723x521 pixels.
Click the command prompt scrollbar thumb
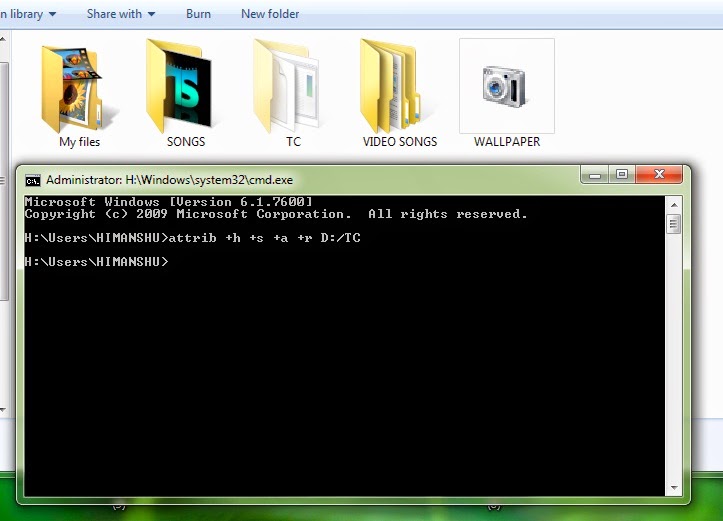point(674,225)
